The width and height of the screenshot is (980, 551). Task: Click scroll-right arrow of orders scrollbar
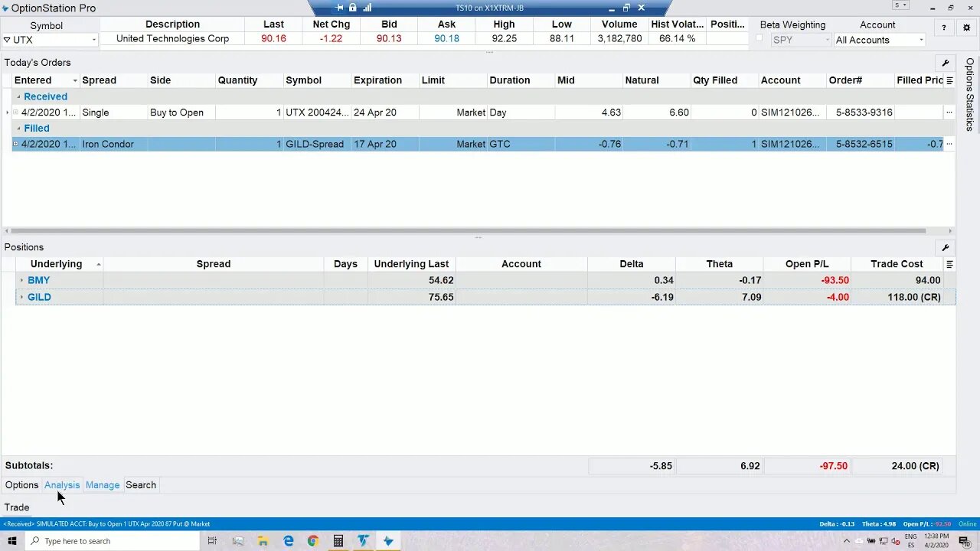pyautogui.click(x=951, y=231)
